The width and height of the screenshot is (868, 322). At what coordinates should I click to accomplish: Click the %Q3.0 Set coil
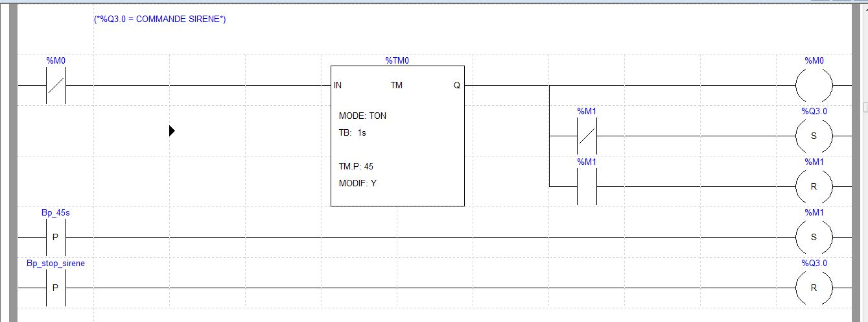pyautogui.click(x=814, y=136)
